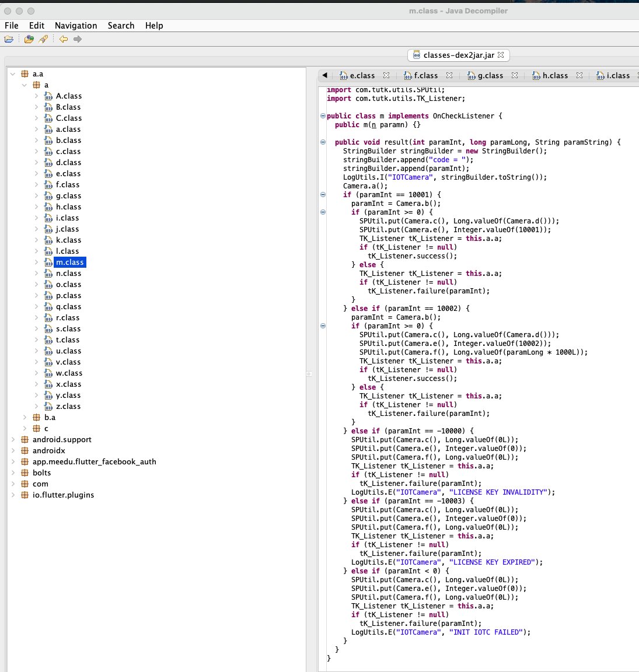Expand the bolts package
The height and width of the screenshot is (672, 639).
click(13, 473)
